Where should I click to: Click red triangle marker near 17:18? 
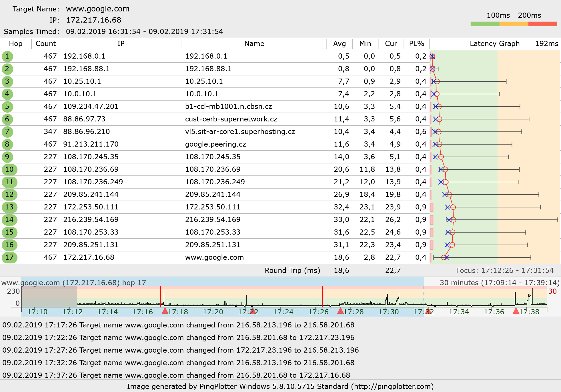tap(165, 311)
